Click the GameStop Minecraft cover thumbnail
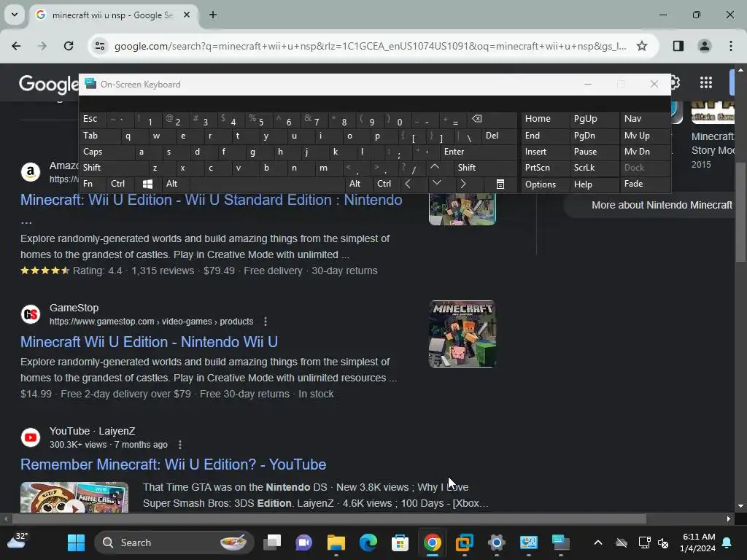The height and width of the screenshot is (560, 747). (x=462, y=334)
